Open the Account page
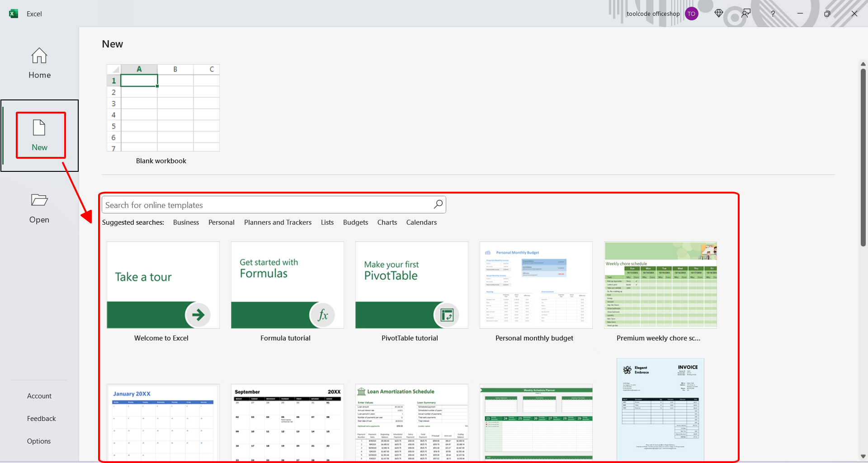The height and width of the screenshot is (463, 868). coord(39,396)
